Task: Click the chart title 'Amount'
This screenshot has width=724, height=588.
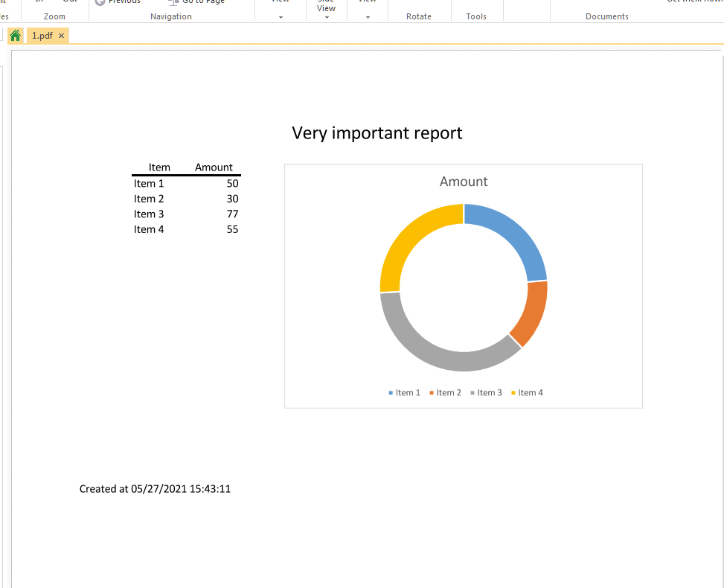Action: [x=463, y=182]
